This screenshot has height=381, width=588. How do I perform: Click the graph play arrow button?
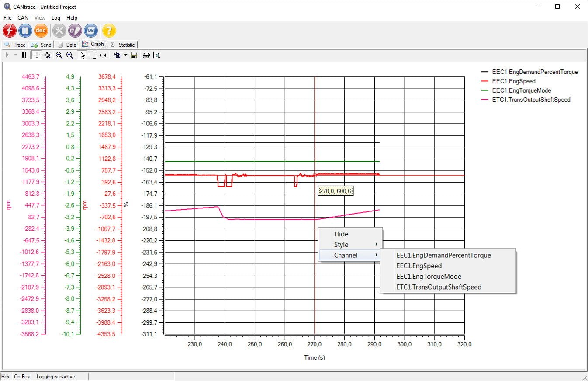7,55
